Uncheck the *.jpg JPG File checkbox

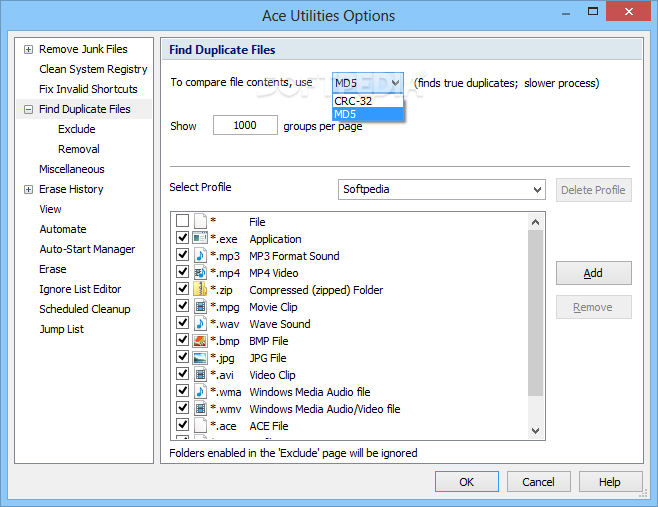(182, 356)
